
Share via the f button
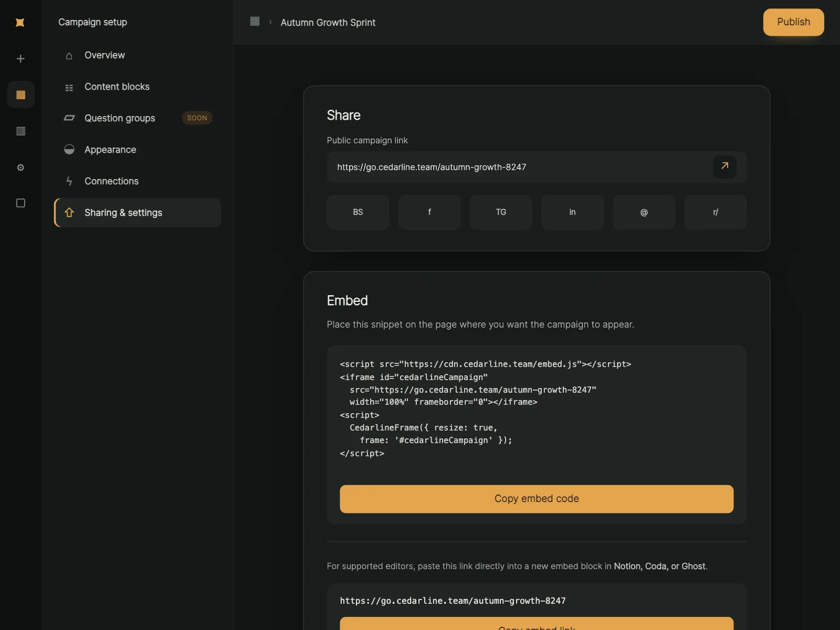click(x=429, y=212)
